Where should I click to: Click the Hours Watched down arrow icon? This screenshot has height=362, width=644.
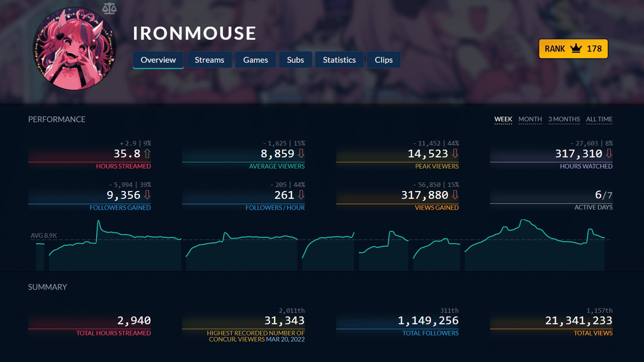point(609,154)
